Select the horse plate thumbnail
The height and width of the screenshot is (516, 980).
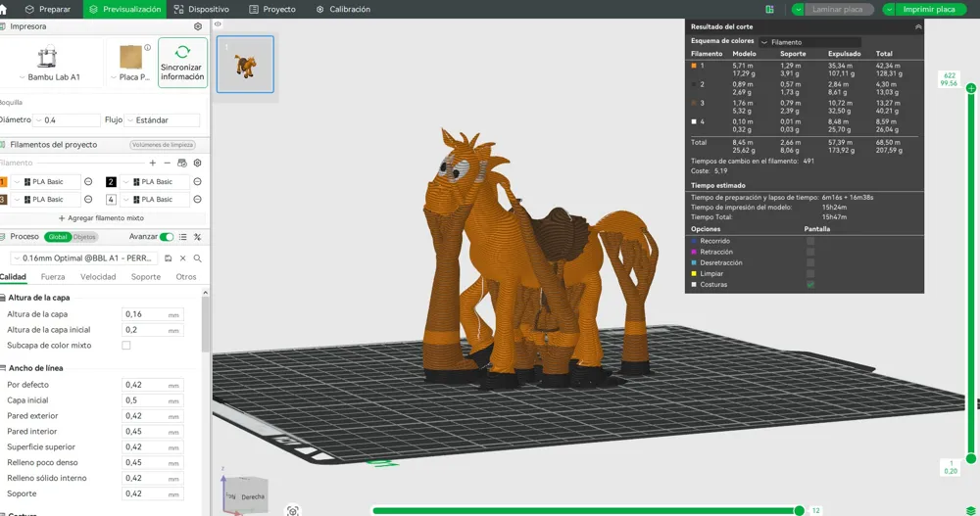coord(245,65)
